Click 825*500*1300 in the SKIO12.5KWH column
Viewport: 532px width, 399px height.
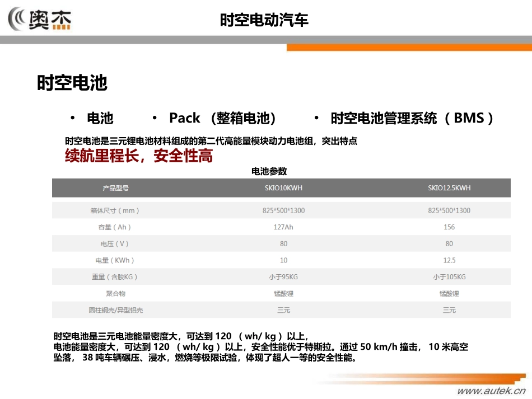point(449,210)
